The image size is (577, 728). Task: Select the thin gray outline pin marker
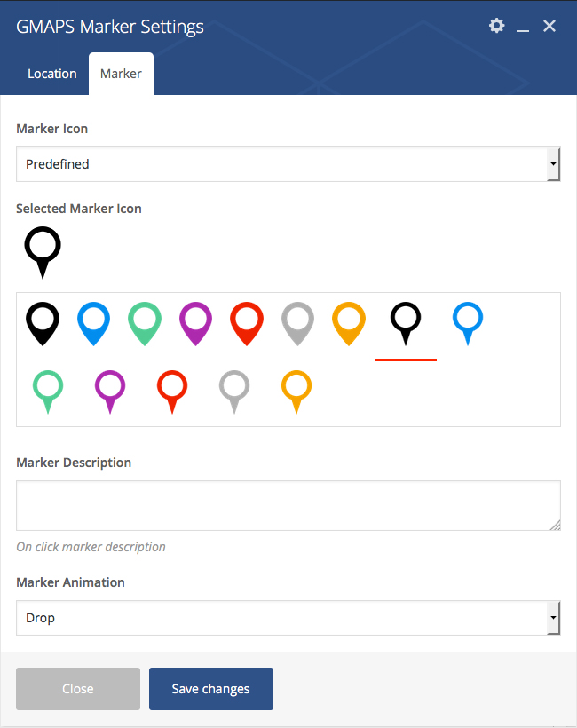tap(234, 392)
